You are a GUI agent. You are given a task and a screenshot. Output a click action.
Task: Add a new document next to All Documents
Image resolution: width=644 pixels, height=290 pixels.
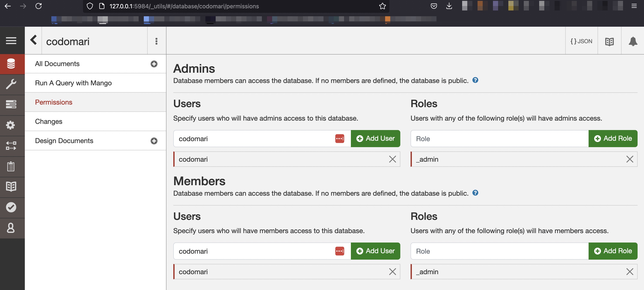(154, 64)
